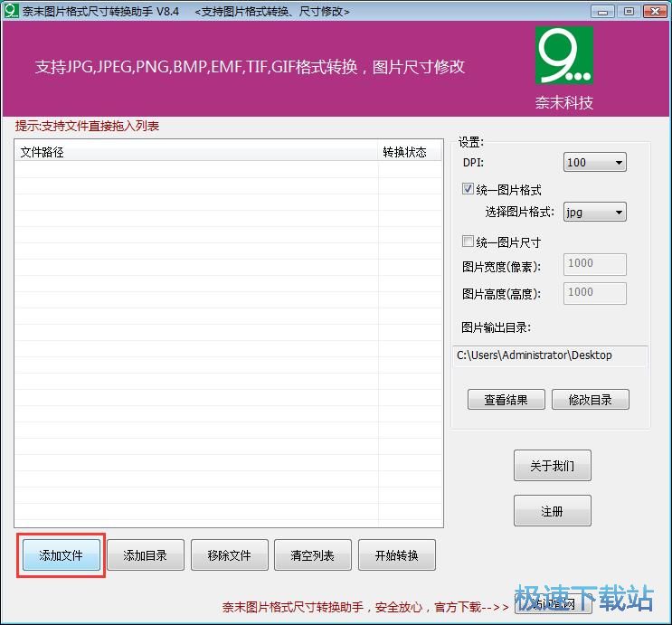
Task: Click the 添加文件 button
Action: click(62, 555)
